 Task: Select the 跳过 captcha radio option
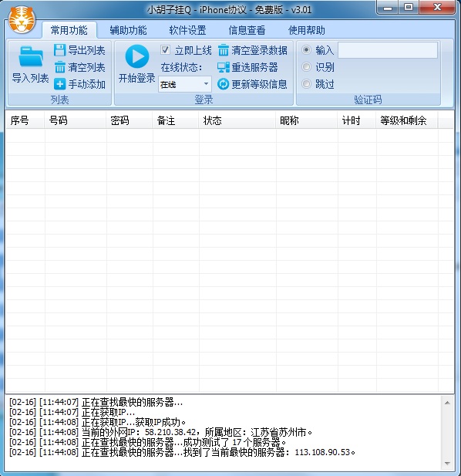click(x=306, y=83)
